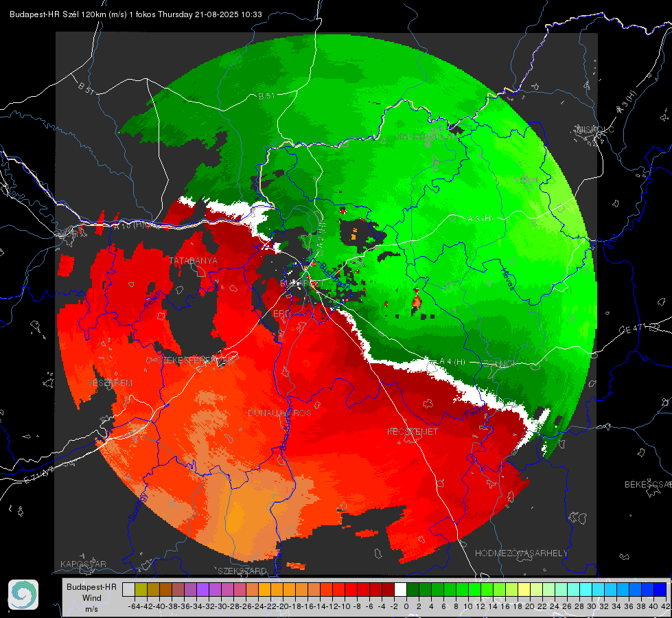This screenshot has height=618, width=672.
Task: Click the 'Heves' county label
Action: 507,278
